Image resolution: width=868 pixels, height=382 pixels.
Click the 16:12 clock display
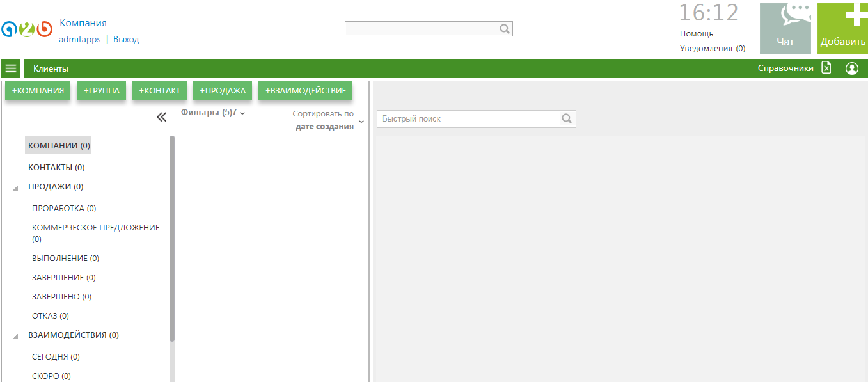tap(708, 13)
